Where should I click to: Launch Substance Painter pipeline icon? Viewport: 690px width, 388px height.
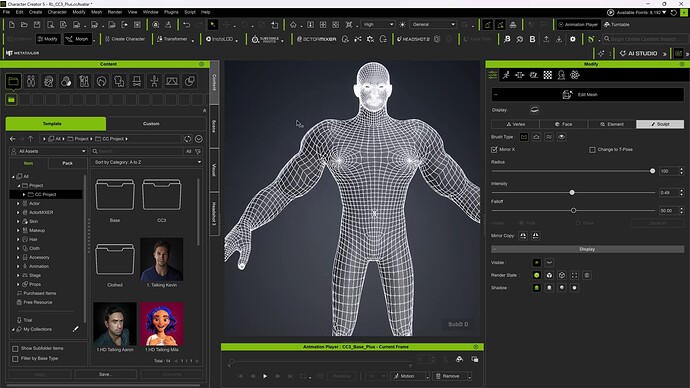coord(265,39)
